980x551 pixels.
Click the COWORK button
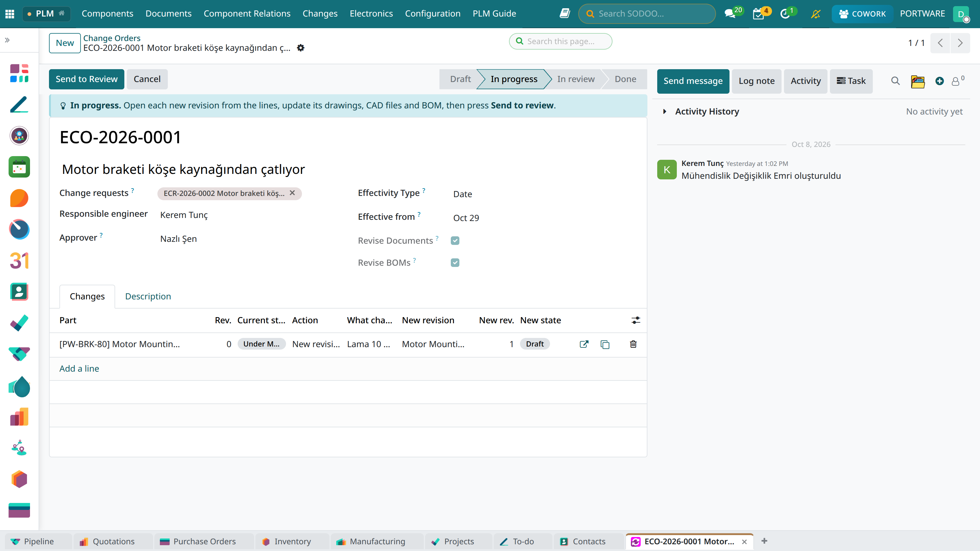click(862, 14)
